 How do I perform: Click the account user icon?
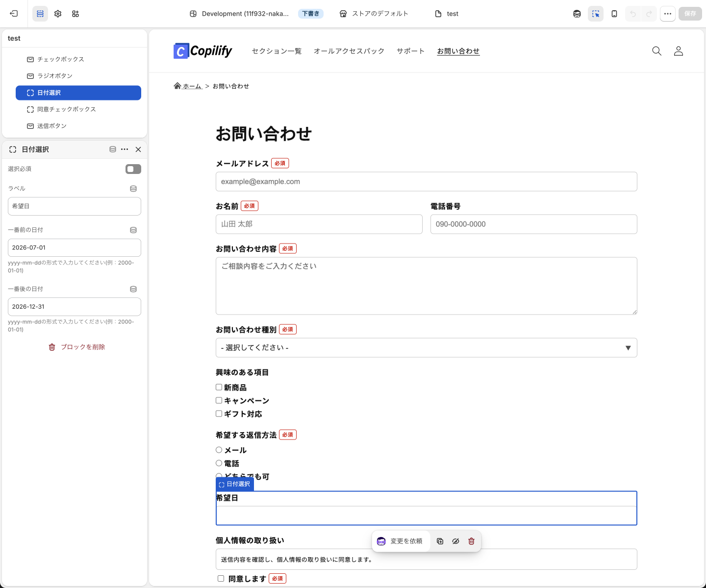[x=679, y=51]
